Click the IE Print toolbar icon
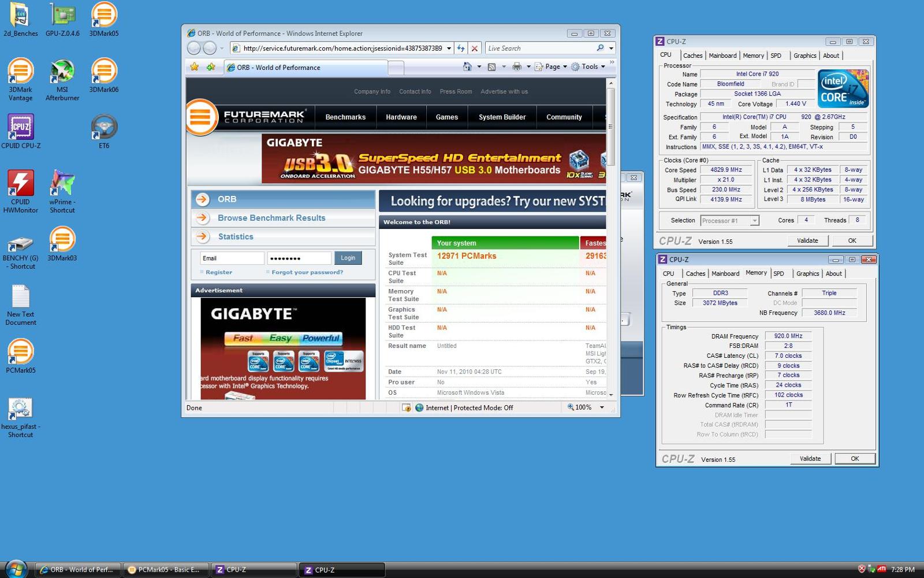 (x=517, y=66)
